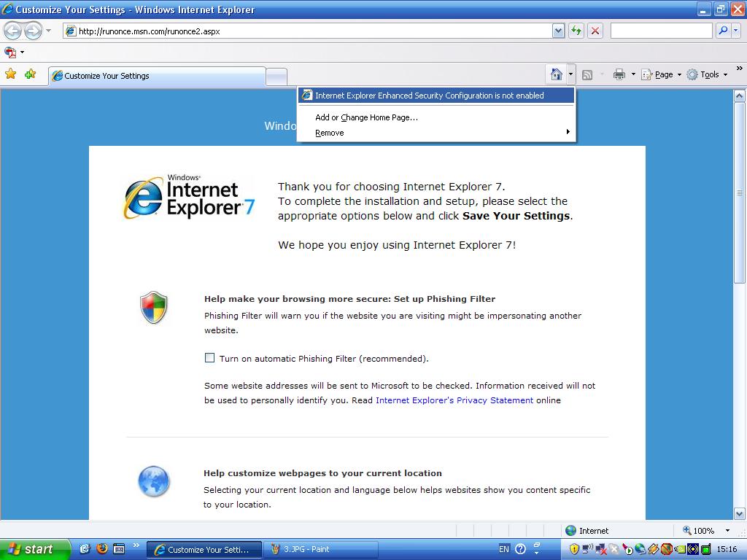Click the 100% zoom level button
This screenshot has height=560, width=747.
[x=698, y=531]
